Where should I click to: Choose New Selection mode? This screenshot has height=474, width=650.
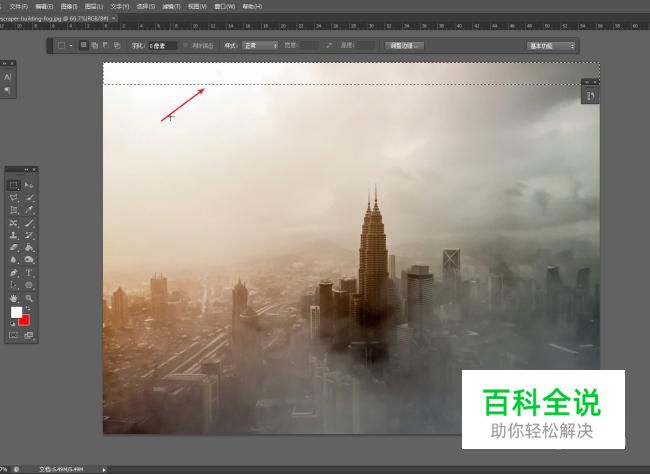pyautogui.click(x=84, y=45)
